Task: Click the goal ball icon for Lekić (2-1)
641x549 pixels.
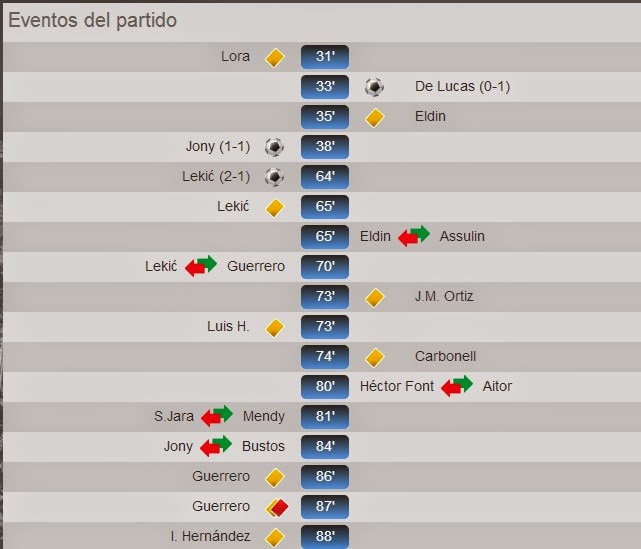Action: 274,177
